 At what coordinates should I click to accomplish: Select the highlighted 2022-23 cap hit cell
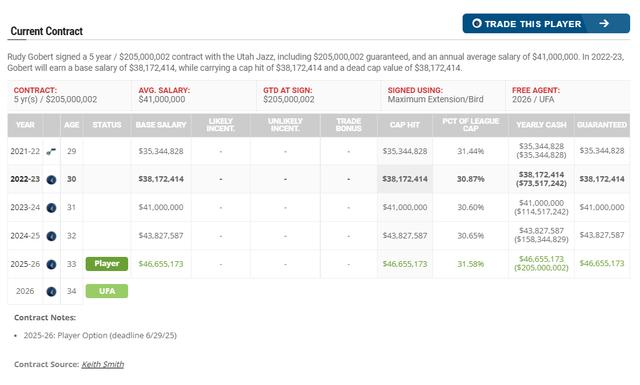pos(404,179)
